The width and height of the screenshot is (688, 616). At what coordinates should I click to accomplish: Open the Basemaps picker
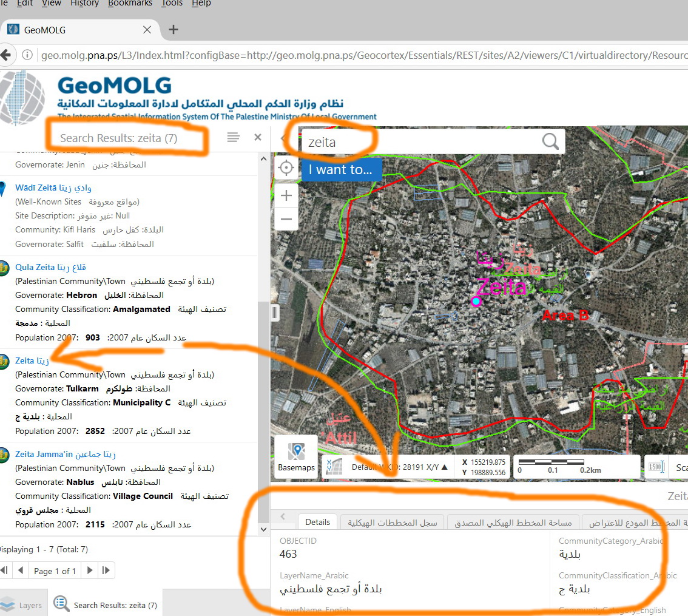pyautogui.click(x=296, y=457)
